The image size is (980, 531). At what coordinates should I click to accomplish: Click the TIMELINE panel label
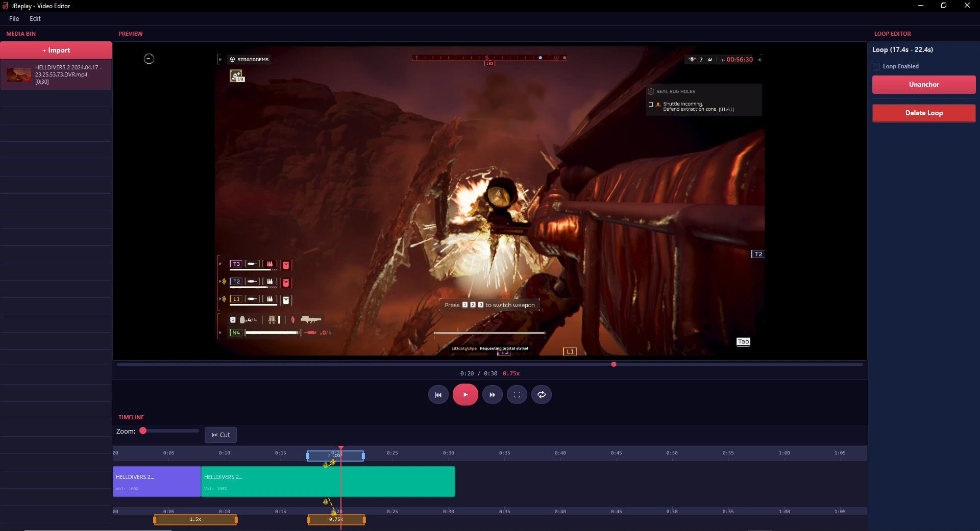point(131,417)
